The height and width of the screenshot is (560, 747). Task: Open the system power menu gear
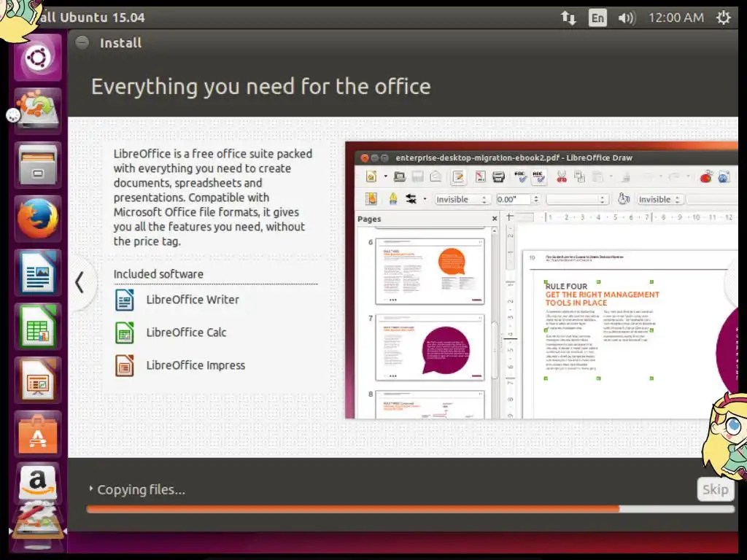[723, 17]
